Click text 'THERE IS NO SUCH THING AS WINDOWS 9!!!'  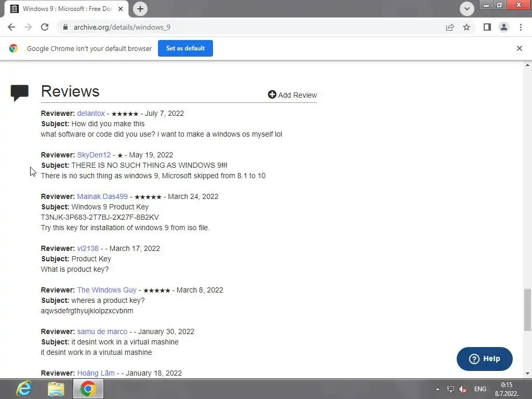[149, 165]
